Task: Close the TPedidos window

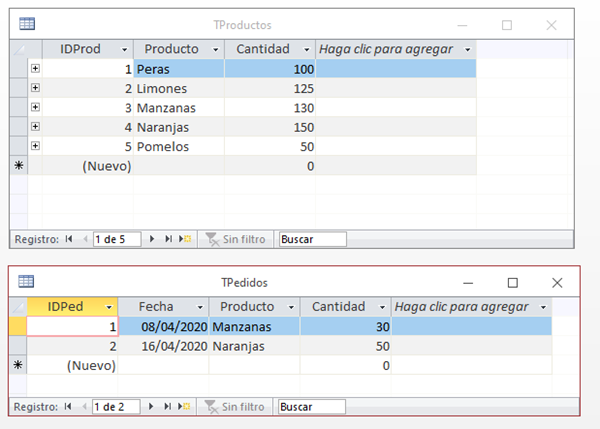Action: coord(557,283)
